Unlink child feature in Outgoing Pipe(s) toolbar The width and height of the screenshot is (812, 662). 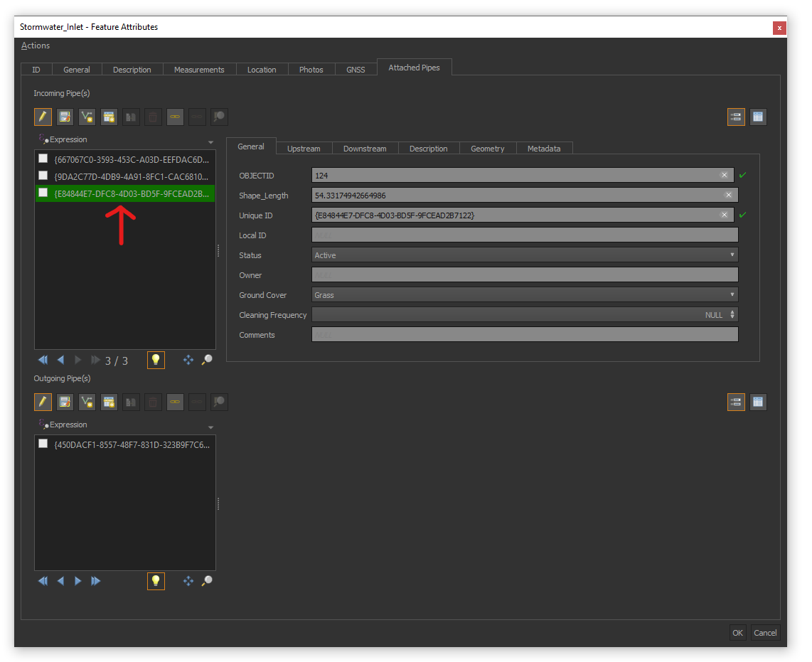[197, 402]
